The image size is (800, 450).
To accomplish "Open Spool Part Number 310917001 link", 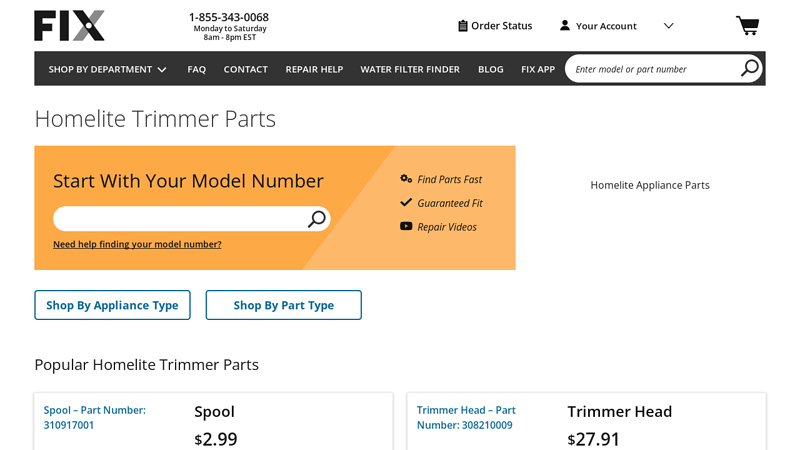I will point(94,417).
